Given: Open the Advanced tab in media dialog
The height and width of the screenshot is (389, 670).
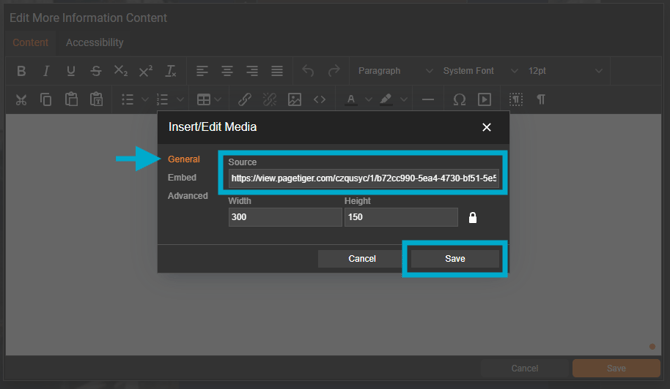Looking at the screenshot, I should point(188,196).
